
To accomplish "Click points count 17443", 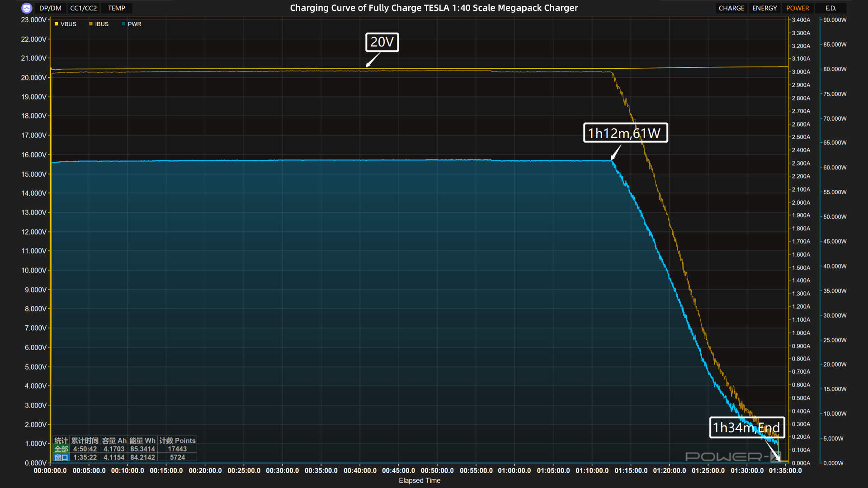I will pos(177,449).
